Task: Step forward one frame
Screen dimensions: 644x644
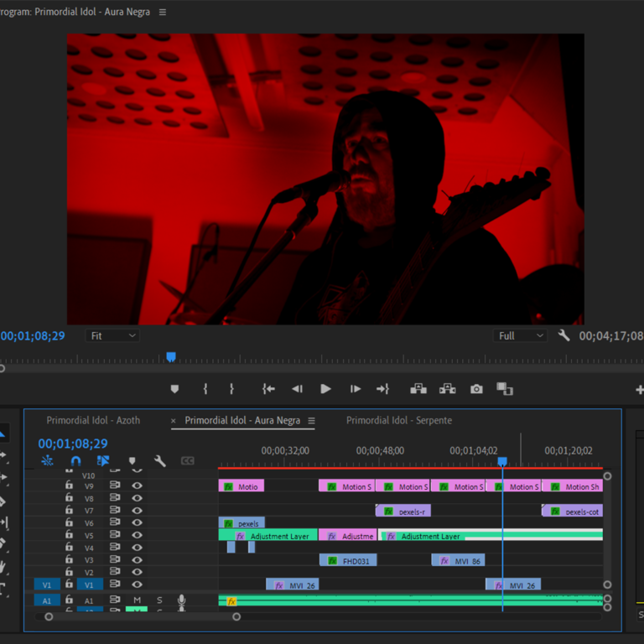Action: (x=356, y=389)
